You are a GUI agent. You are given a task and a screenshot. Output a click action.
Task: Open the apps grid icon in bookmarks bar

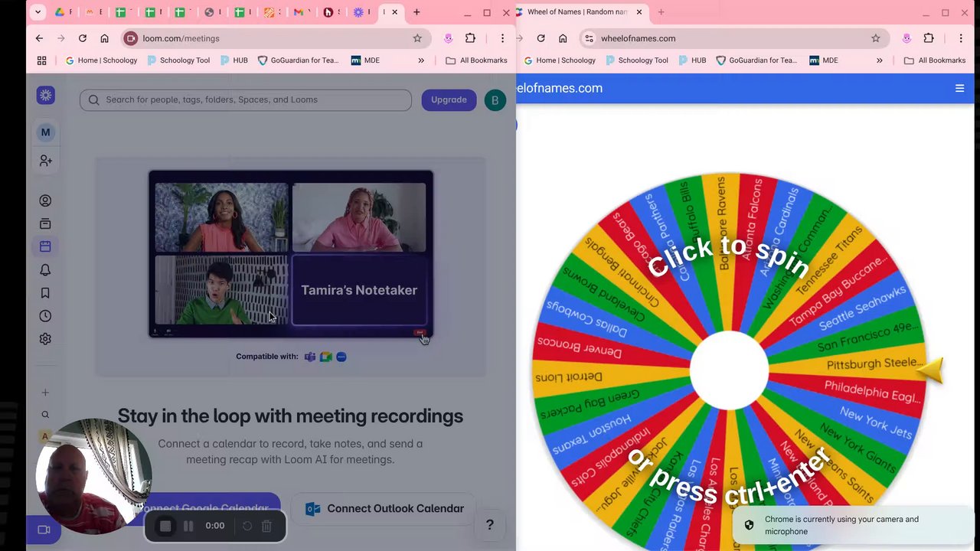tap(42, 60)
